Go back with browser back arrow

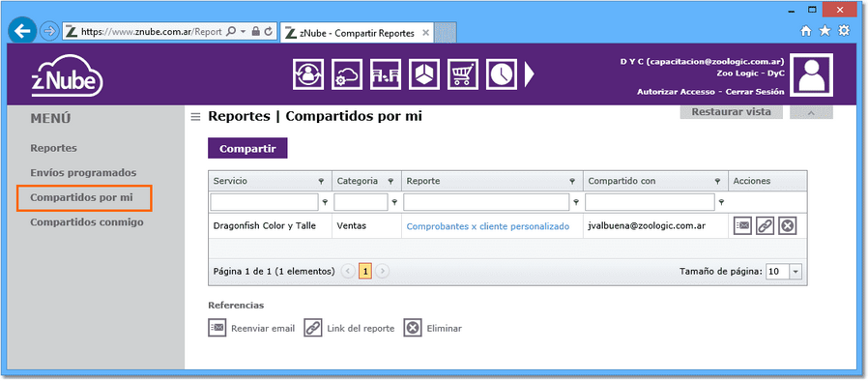[22, 31]
